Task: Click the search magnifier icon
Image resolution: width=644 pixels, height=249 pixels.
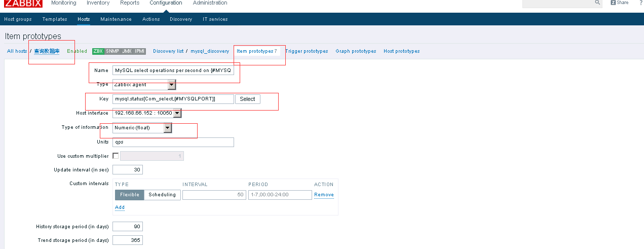Action: (597, 3)
